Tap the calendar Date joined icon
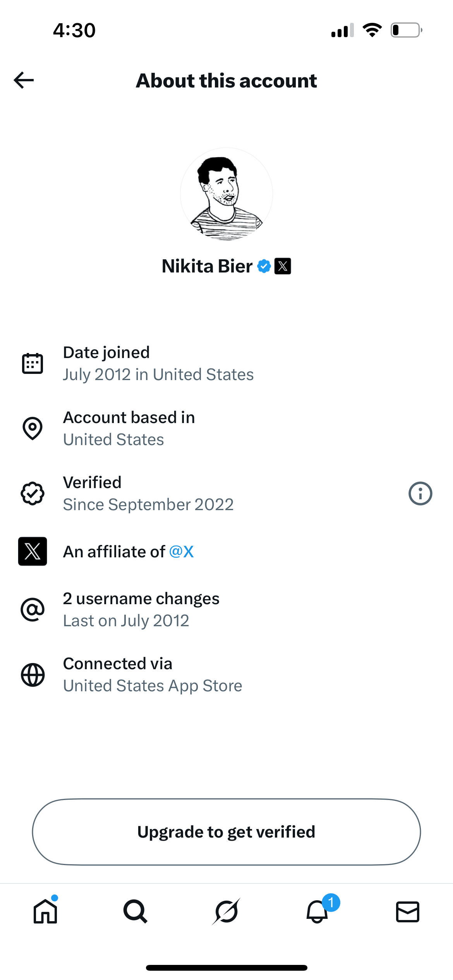 click(33, 363)
